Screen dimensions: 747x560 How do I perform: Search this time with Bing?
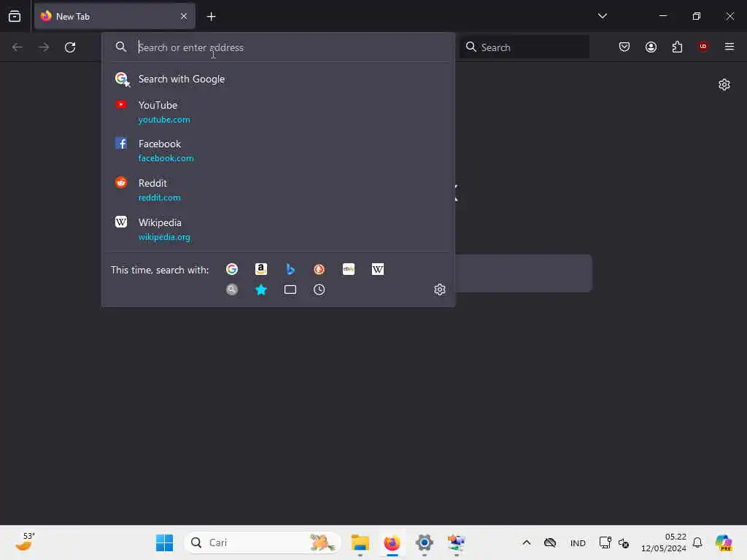290,270
